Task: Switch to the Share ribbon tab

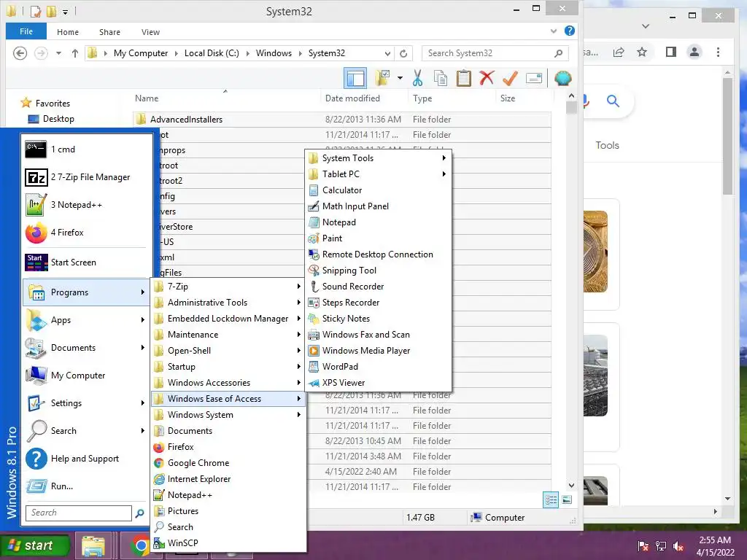Action: click(x=109, y=32)
